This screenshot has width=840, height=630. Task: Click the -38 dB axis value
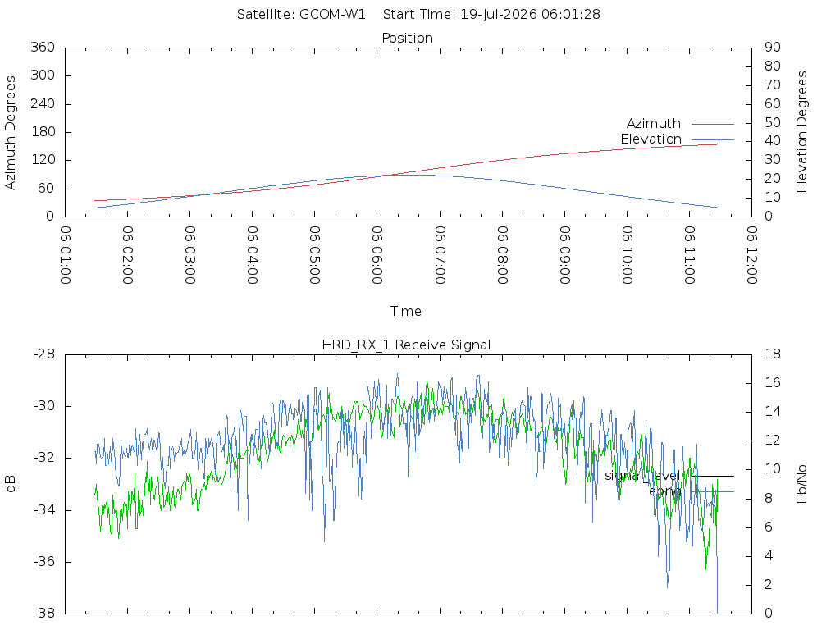click(x=44, y=613)
